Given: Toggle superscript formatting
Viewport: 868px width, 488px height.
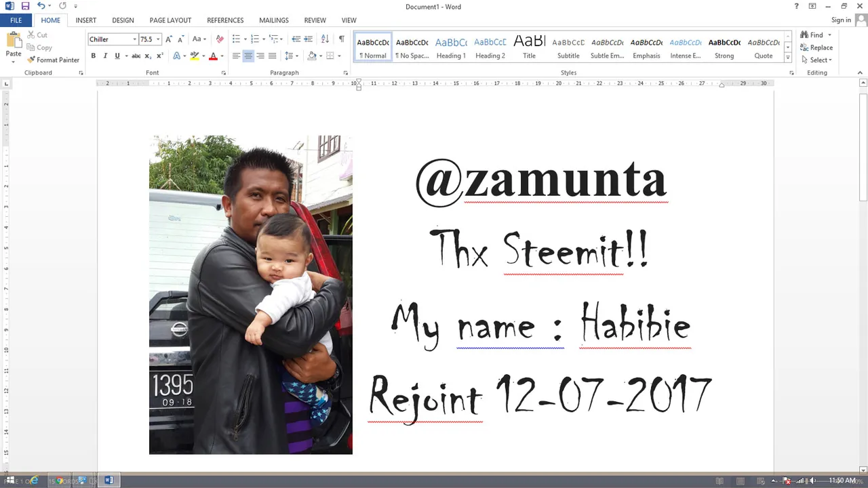Looking at the screenshot, I should (x=159, y=56).
